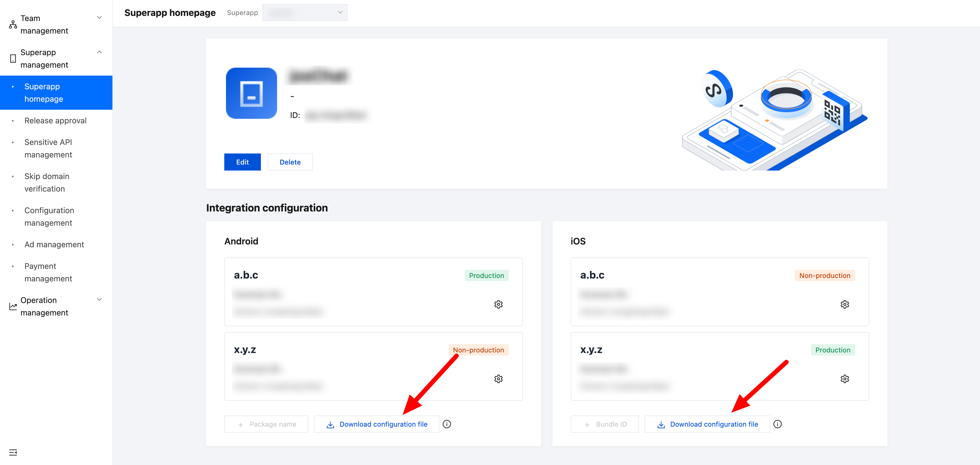The height and width of the screenshot is (465, 980).
Task: Open settings gear for Android a.b.c package
Action: point(498,304)
